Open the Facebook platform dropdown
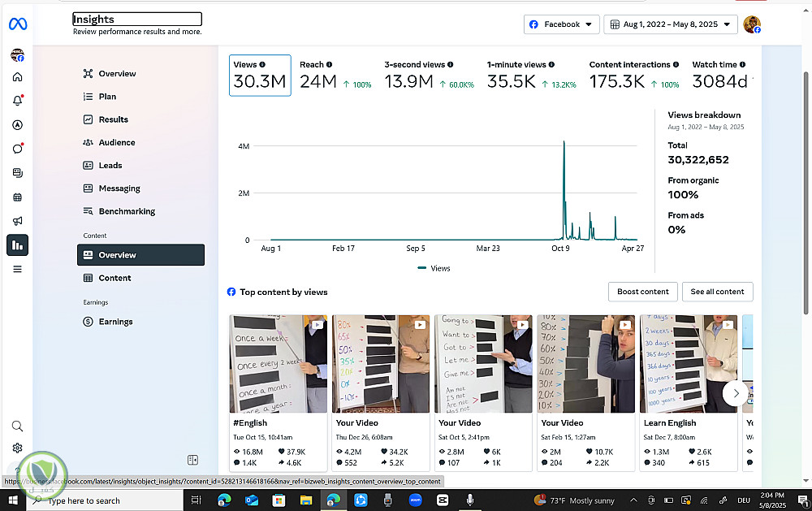This screenshot has height=511, width=812. [561, 24]
